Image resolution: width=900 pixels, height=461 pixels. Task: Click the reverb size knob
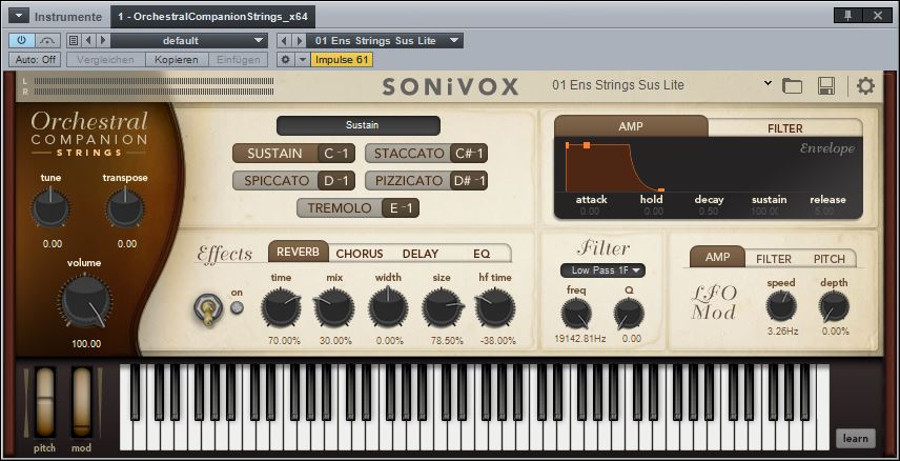[442, 308]
